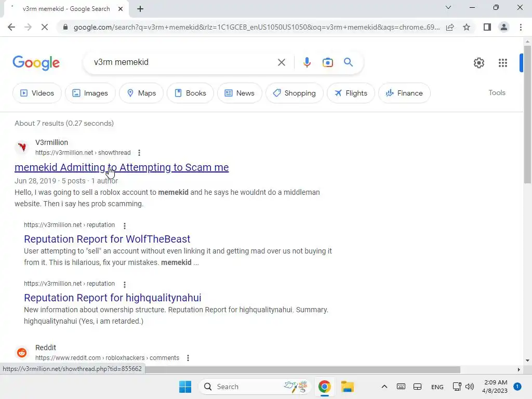Filter results by Videos

click(37, 93)
